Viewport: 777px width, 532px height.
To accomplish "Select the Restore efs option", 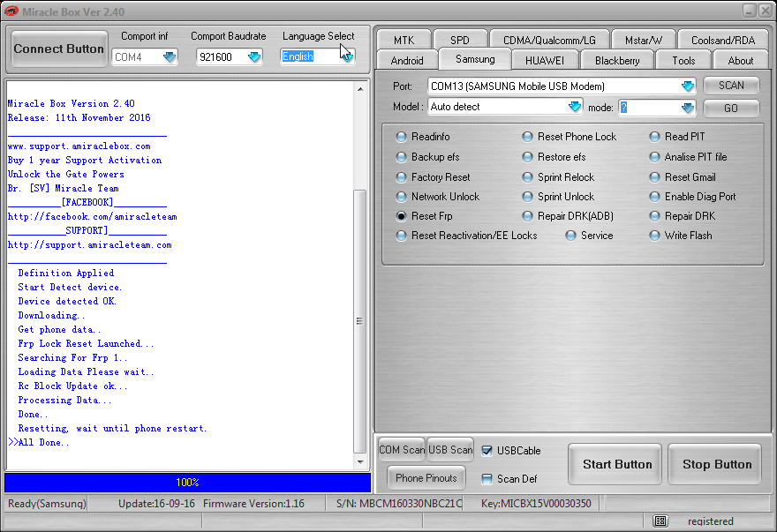I will coord(528,157).
